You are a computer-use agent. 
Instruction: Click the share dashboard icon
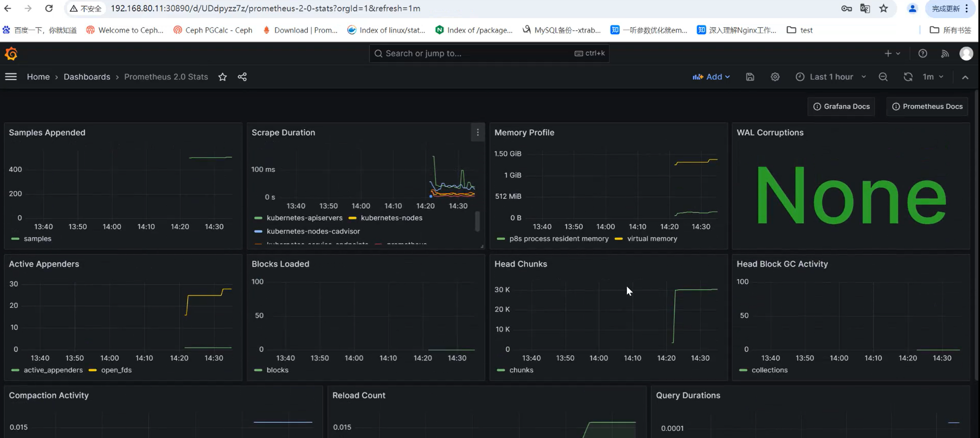pyautogui.click(x=243, y=76)
